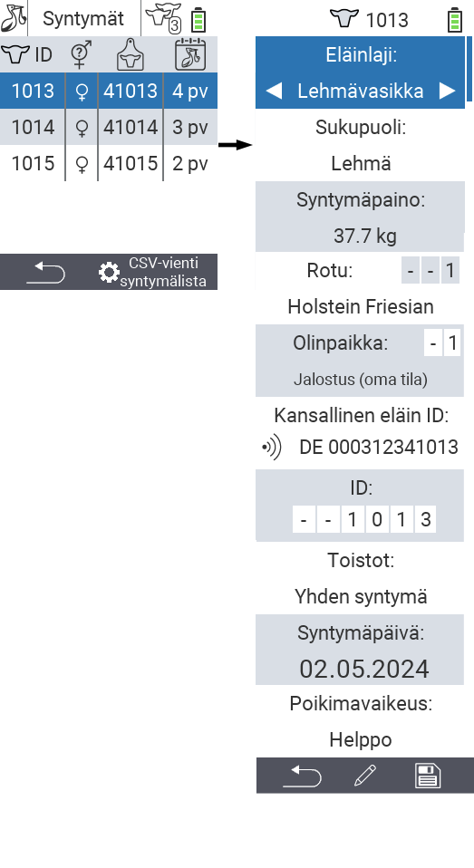
Task: Click the ID digit 0 box
Action: 376,520
